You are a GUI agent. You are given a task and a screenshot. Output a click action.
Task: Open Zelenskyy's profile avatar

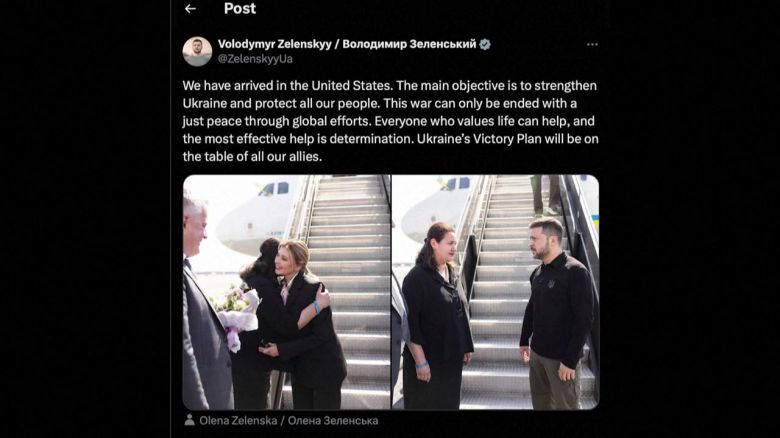pyautogui.click(x=197, y=51)
